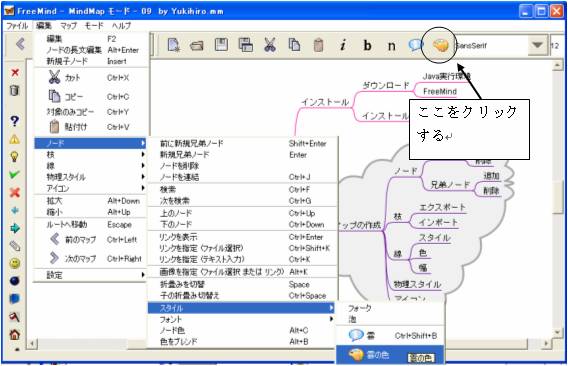
Task: Select 折畳みを切替 (Space) entry
Action: coord(242,284)
